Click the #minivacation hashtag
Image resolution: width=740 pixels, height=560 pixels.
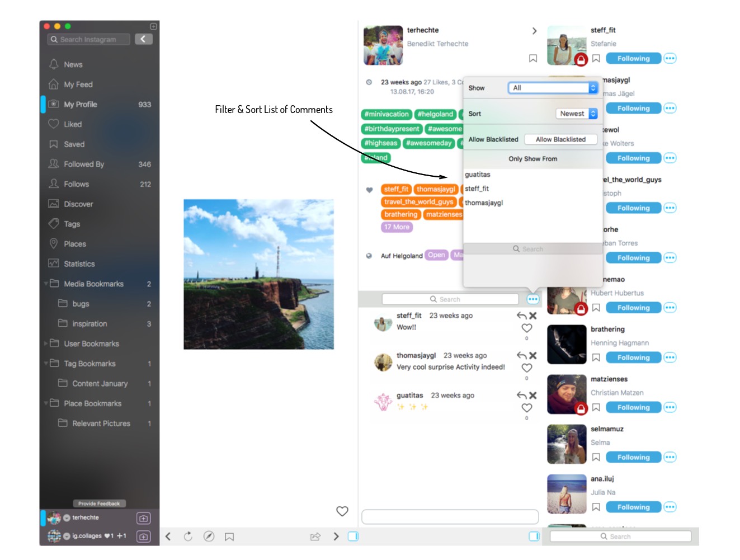[387, 114]
